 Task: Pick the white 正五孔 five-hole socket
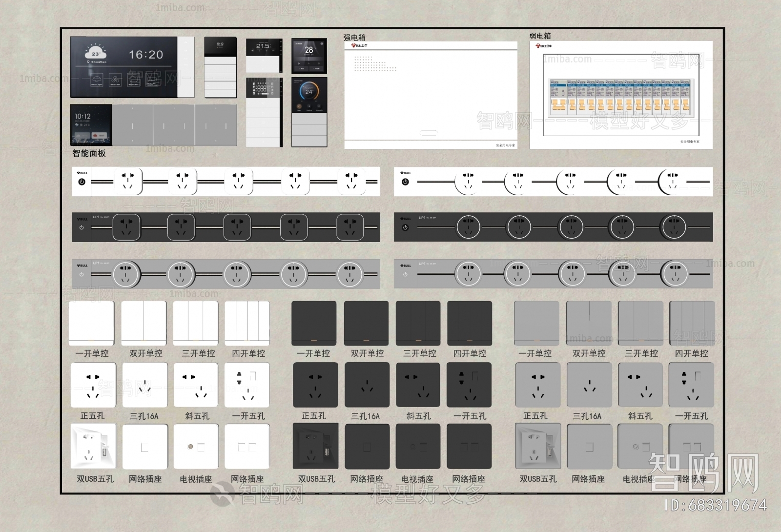click(x=93, y=385)
